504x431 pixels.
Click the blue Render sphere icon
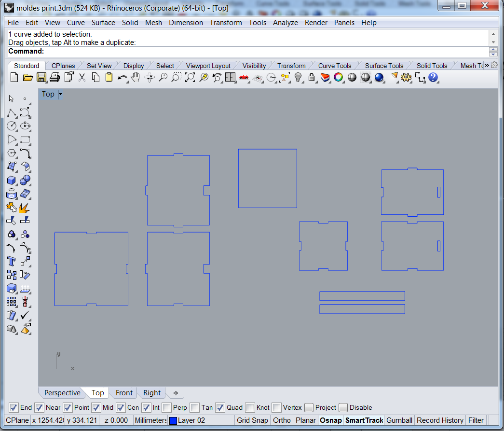coord(379,78)
